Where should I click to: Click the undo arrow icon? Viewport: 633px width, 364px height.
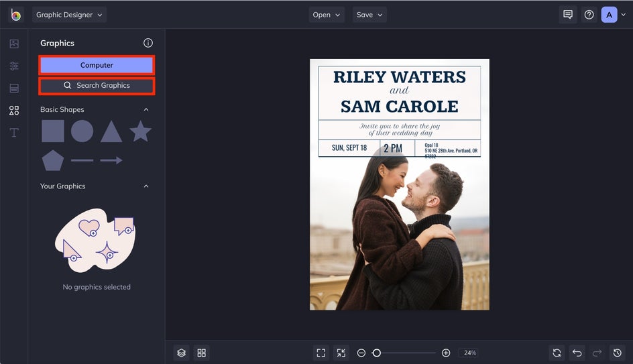click(577, 353)
